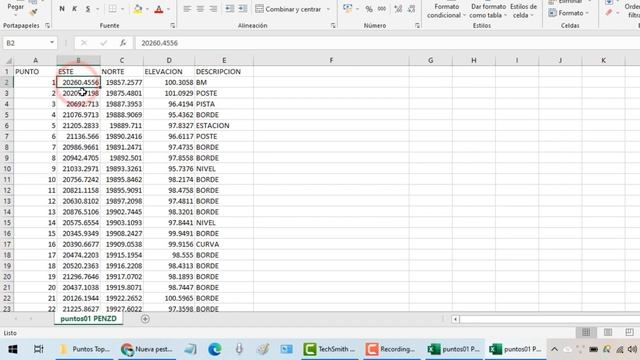Open Microsoft Edge from taskbar
The image size is (640, 360).
point(215,349)
